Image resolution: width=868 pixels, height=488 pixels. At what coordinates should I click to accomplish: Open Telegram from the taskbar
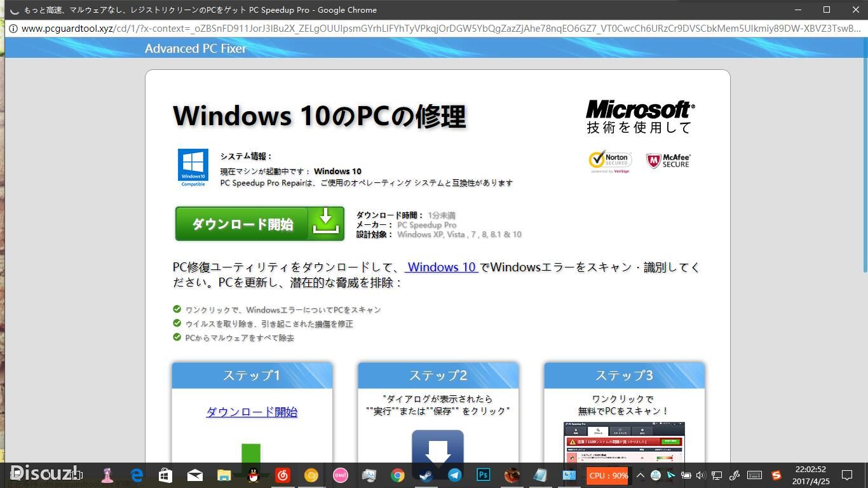pyautogui.click(x=454, y=475)
